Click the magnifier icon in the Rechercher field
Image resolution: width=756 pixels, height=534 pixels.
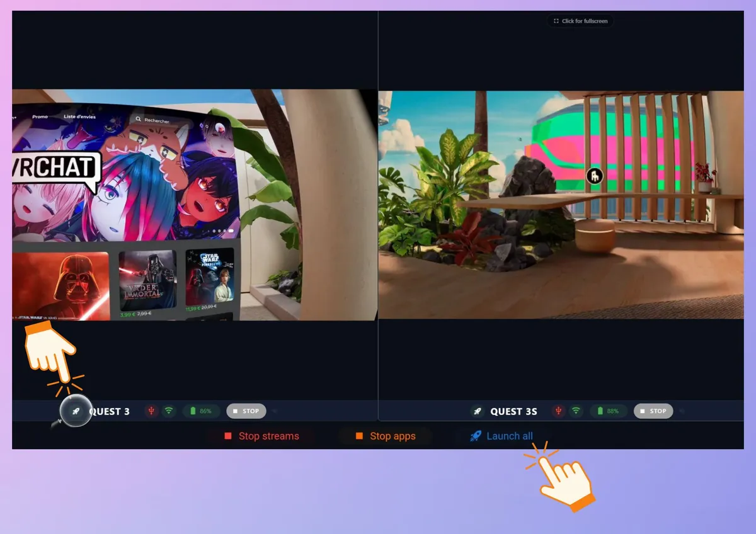click(x=138, y=118)
